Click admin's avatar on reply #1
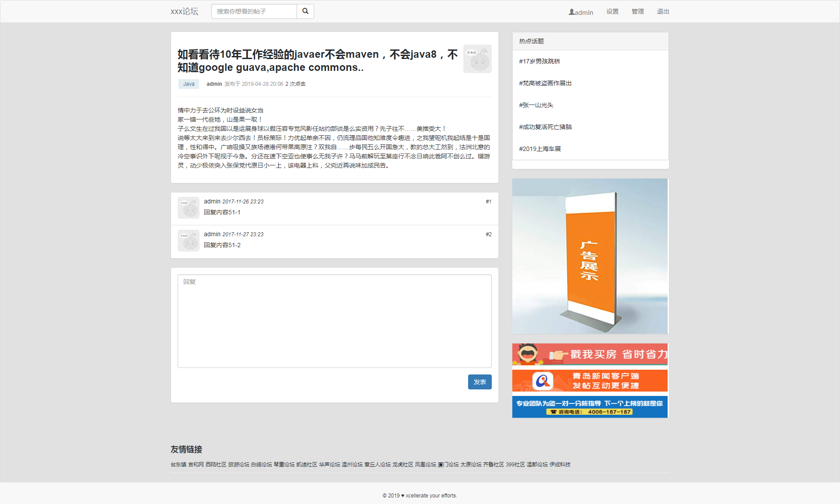Image resolution: width=840 pixels, height=504 pixels. click(x=188, y=207)
